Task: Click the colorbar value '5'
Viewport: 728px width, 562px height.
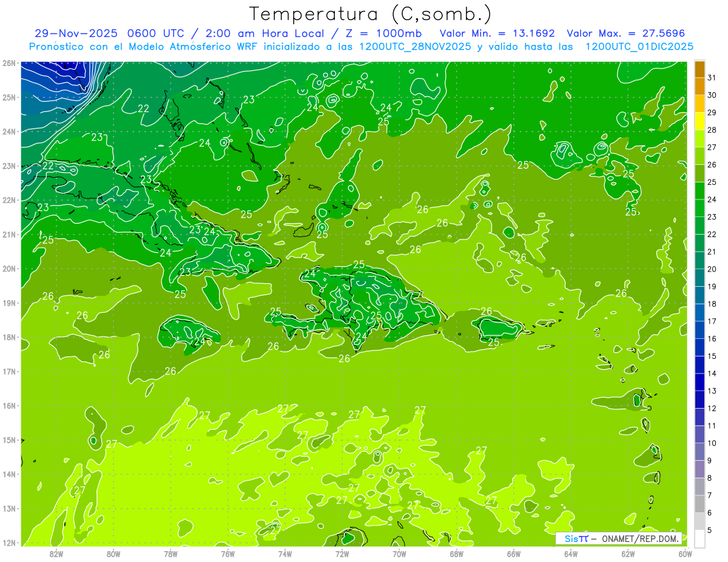Action: pyautogui.click(x=710, y=530)
